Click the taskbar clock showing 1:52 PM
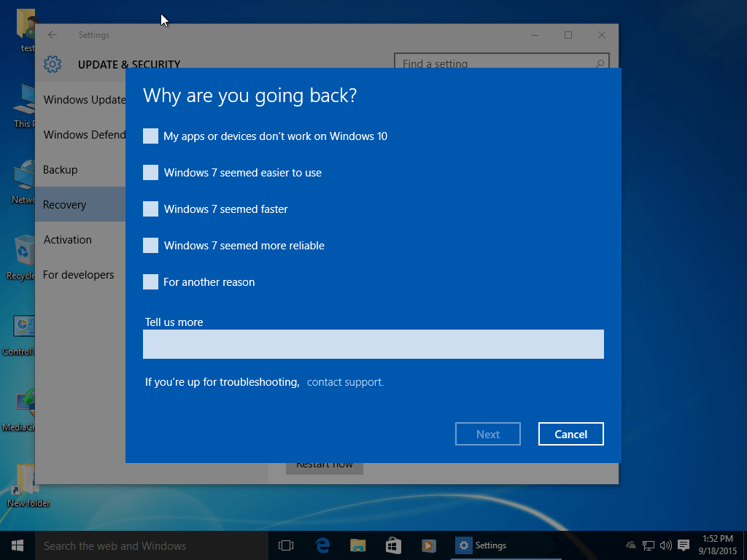747x560 pixels. [718, 545]
